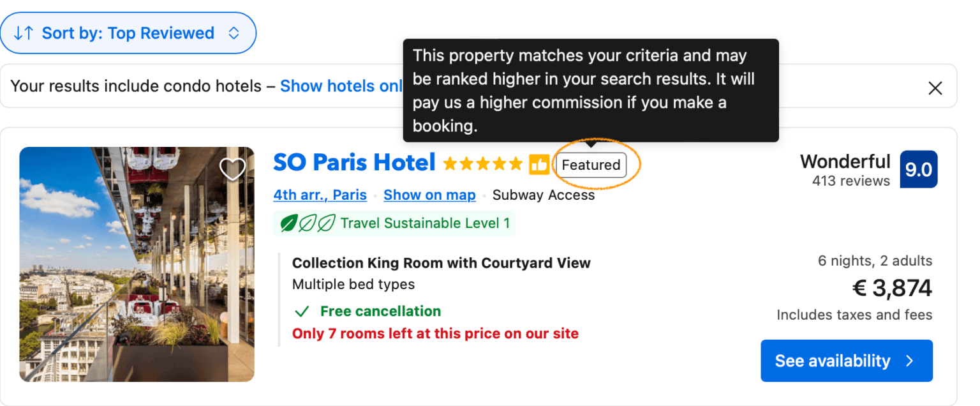Click Collection King Room with Courtyard View

pos(442,263)
